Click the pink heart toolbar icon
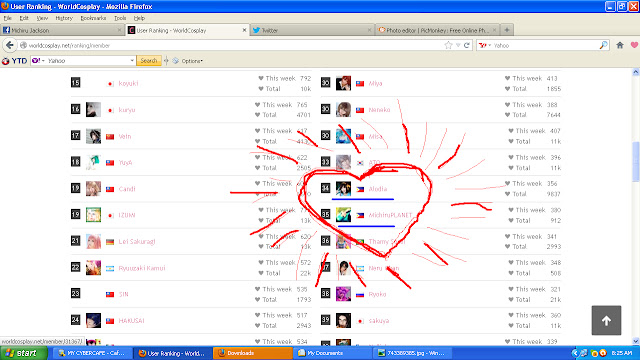This screenshot has width=640, height=360. point(634,45)
